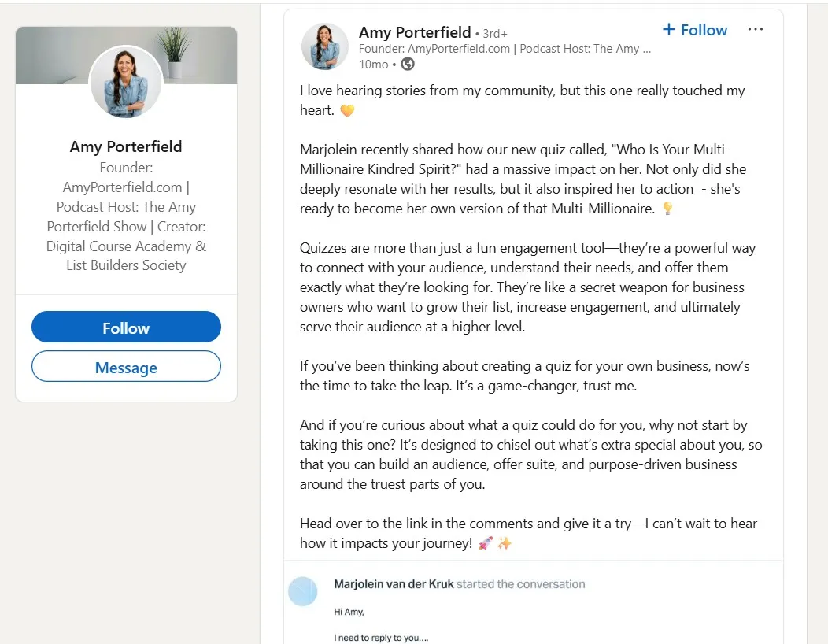Click the blue Follow button on the sidebar

pyautogui.click(x=126, y=327)
